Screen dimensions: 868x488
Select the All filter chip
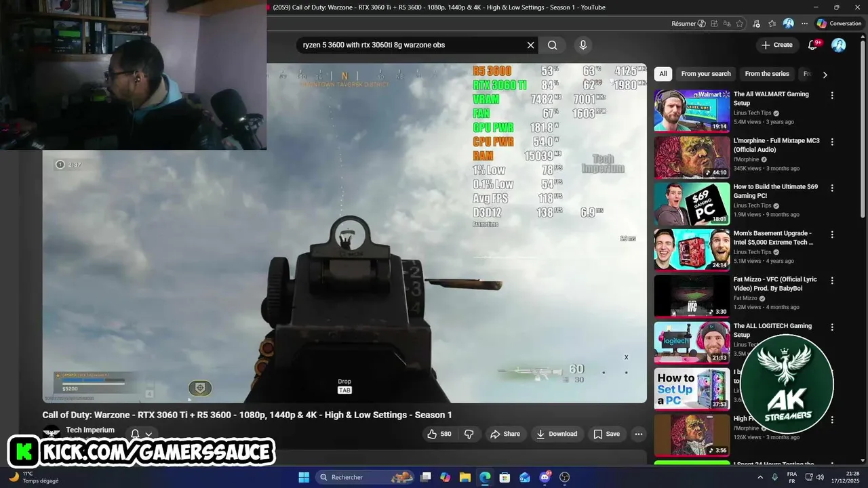(663, 74)
